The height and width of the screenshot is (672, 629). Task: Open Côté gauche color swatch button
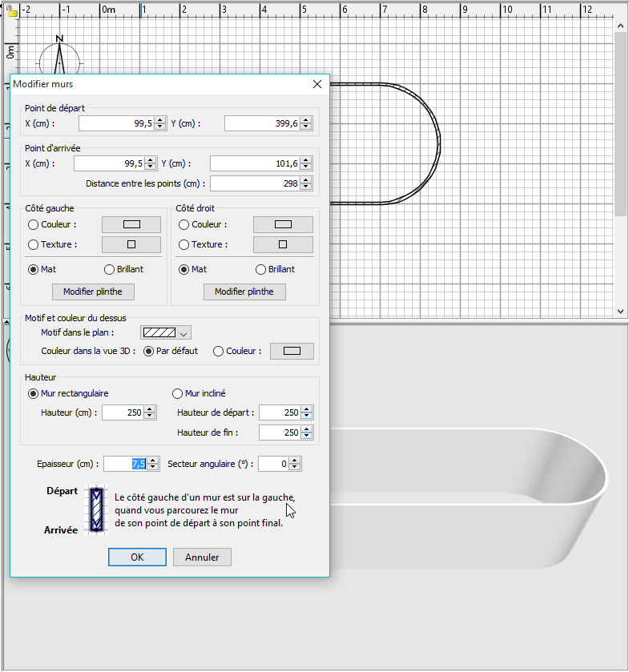(x=131, y=224)
